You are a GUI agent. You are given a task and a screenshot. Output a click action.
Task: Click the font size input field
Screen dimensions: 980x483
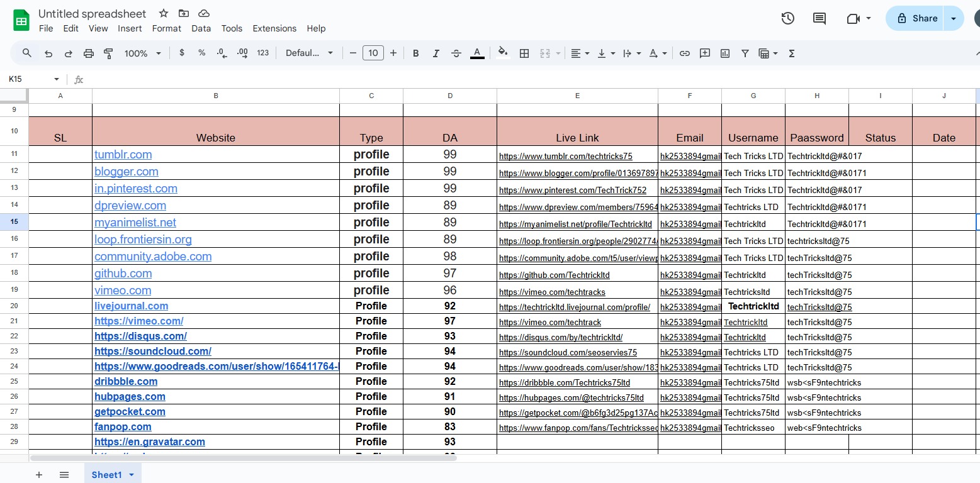(x=373, y=53)
